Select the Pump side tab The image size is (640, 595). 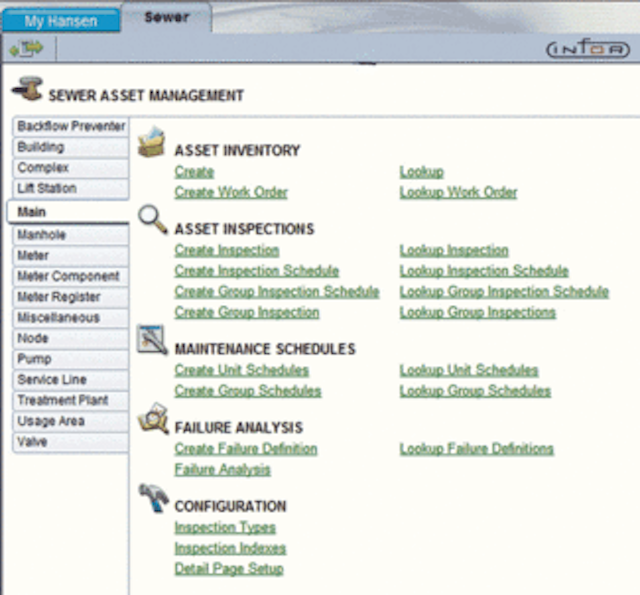(71, 359)
